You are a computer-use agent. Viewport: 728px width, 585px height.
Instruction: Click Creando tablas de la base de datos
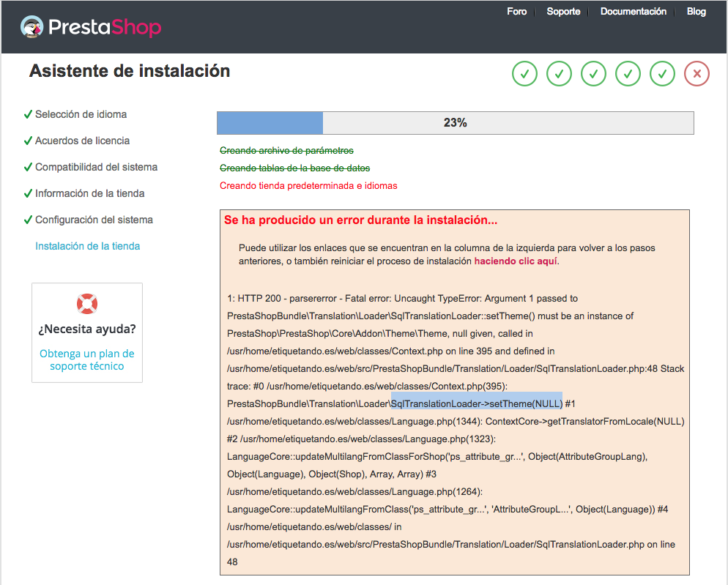[295, 168]
